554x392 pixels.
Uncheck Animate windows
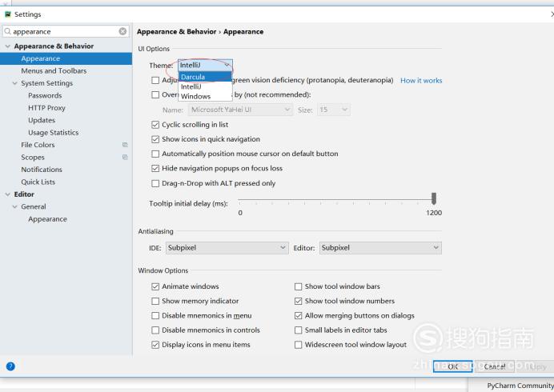point(155,286)
